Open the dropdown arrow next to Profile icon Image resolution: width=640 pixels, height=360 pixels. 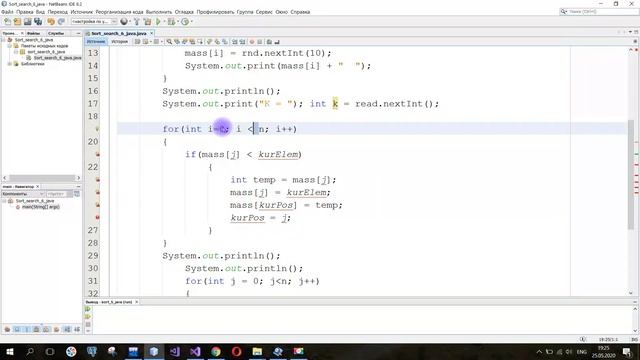191,22
